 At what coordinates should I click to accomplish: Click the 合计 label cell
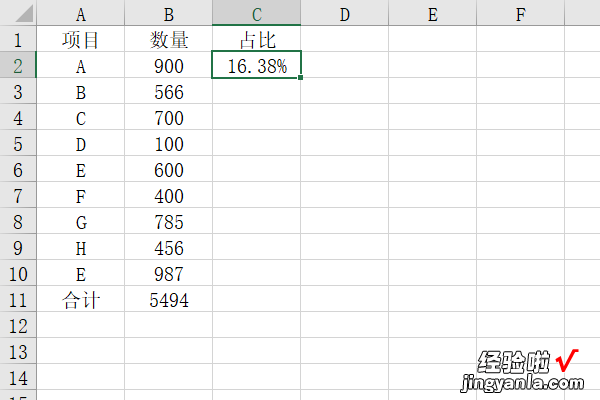pyautogui.click(x=80, y=299)
